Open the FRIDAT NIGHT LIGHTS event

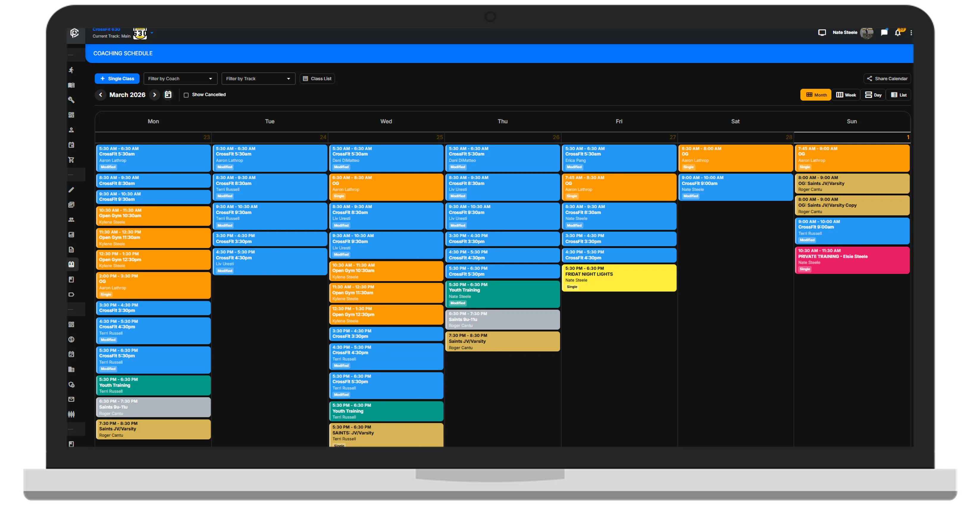(x=619, y=278)
